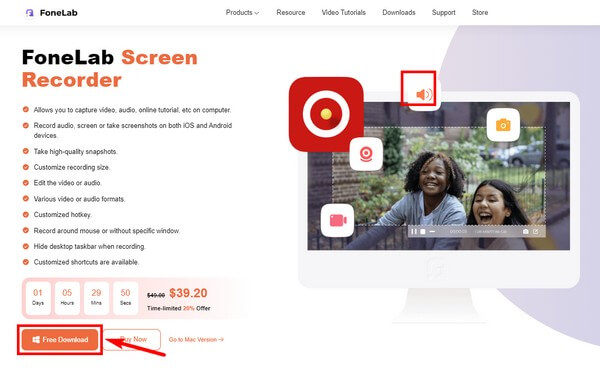This screenshot has width=600, height=371.
Task: Click the Hours countdown box
Action: pos(67,298)
